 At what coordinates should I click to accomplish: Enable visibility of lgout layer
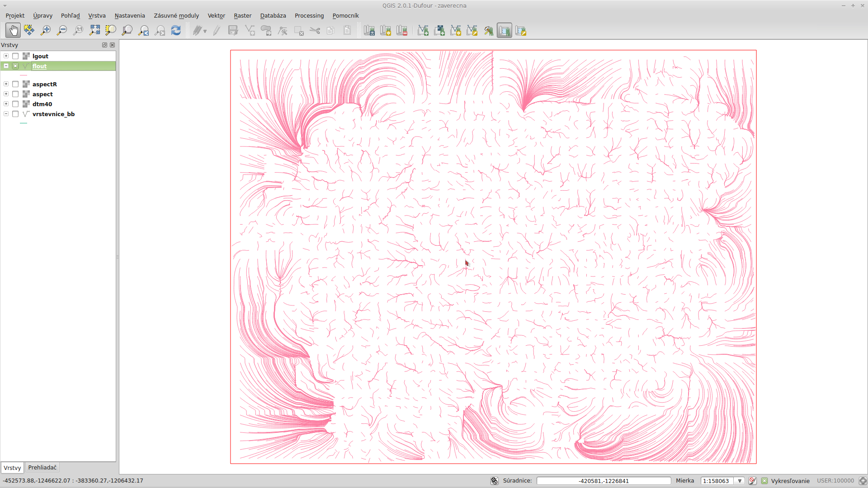click(x=15, y=56)
